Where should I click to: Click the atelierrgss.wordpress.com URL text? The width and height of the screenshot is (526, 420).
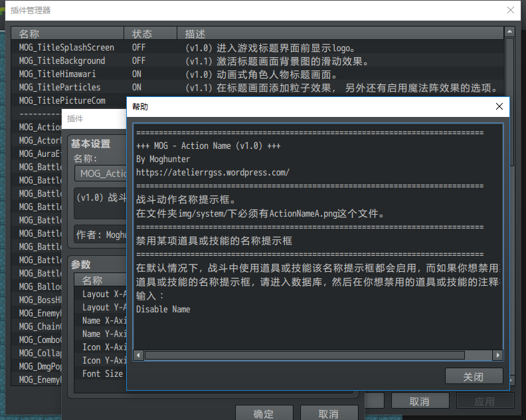[x=213, y=173]
